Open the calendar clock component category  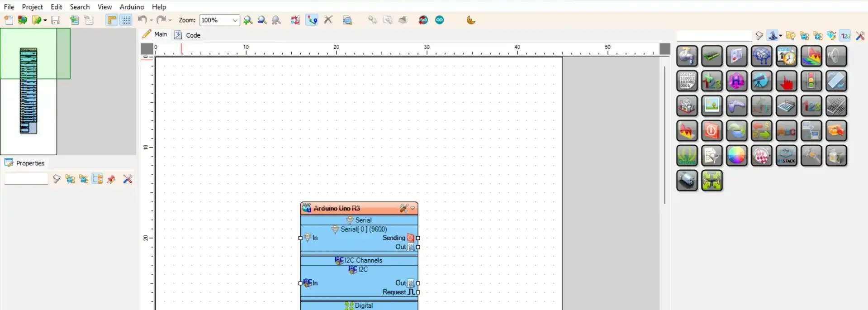pyautogui.click(x=787, y=57)
